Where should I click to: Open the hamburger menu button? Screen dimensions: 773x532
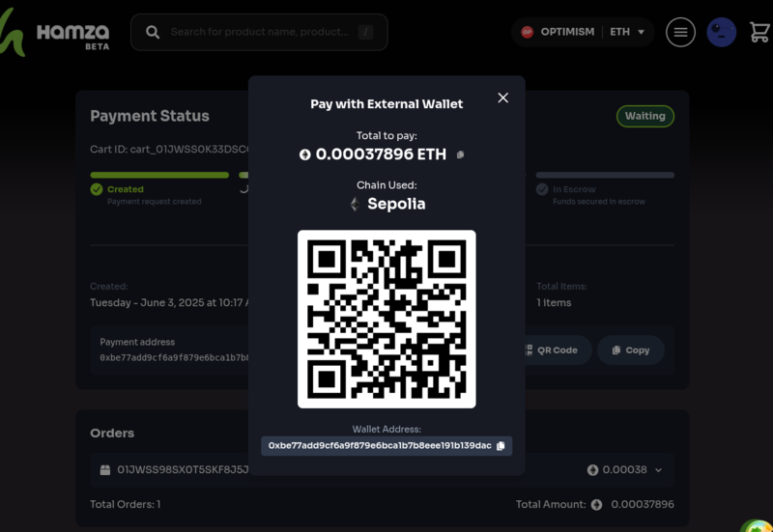point(680,32)
